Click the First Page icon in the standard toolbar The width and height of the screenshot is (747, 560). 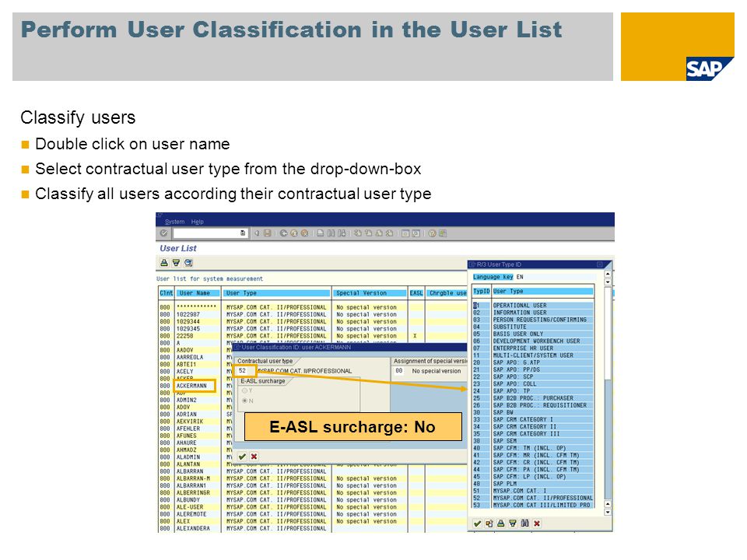click(x=358, y=233)
